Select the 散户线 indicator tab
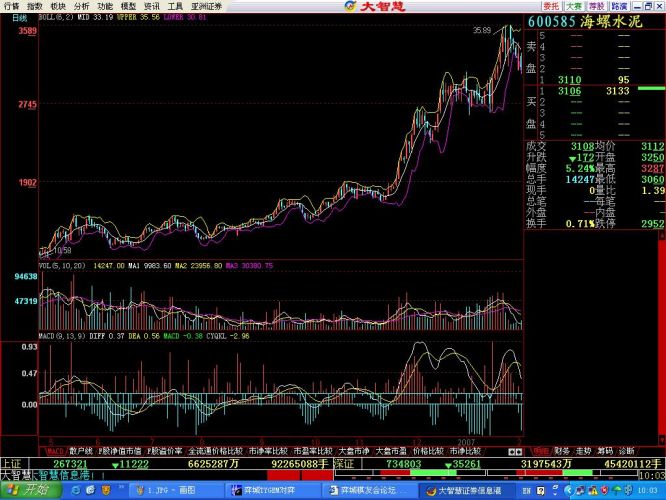Screen dimensions: 666x500 point(81,451)
